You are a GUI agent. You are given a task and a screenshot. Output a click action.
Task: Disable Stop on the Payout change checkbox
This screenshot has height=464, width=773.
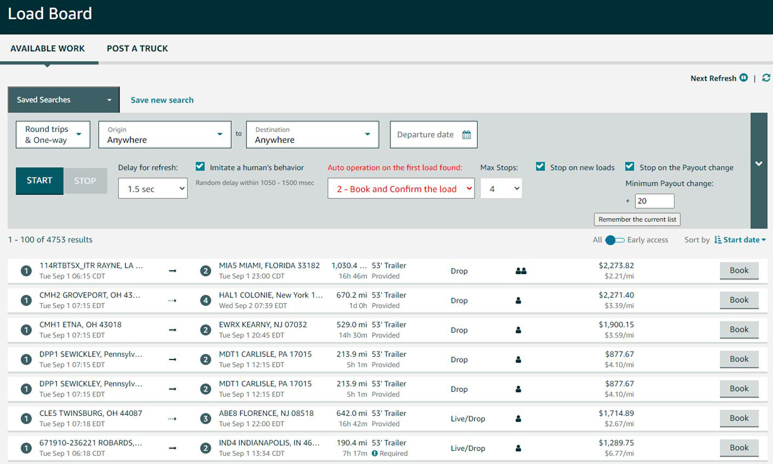pyautogui.click(x=630, y=167)
